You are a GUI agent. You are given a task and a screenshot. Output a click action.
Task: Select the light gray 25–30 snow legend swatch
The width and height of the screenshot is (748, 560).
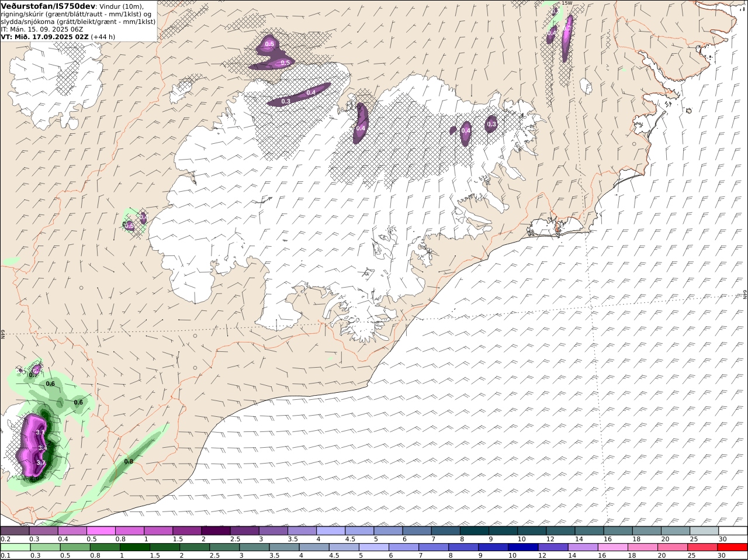[703, 531]
